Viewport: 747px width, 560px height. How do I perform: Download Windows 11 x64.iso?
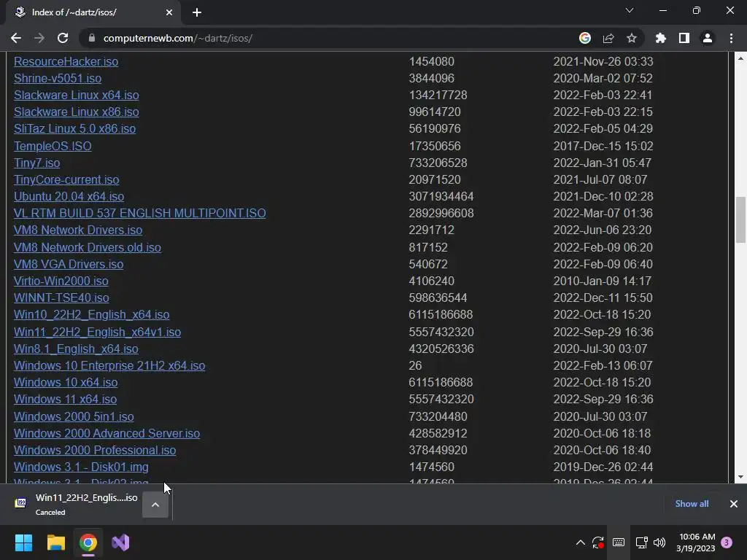pyautogui.click(x=65, y=399)
